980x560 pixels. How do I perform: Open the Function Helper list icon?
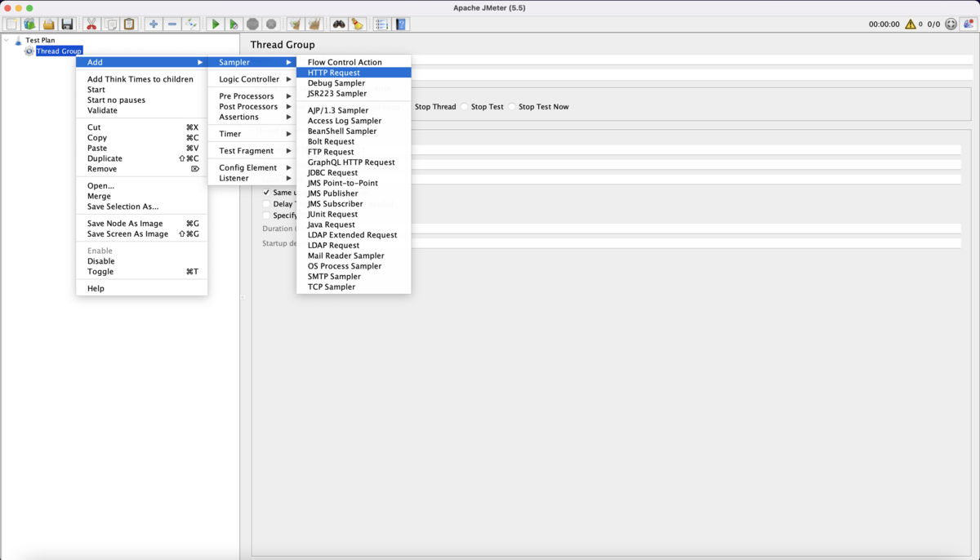381,24
